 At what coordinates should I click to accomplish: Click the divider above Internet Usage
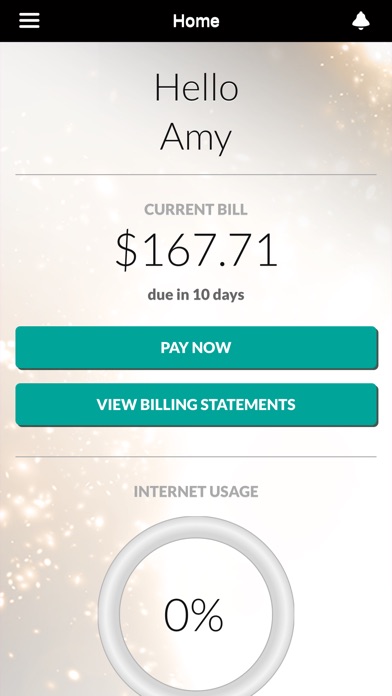pyautogui.click(x=196, y=456)
